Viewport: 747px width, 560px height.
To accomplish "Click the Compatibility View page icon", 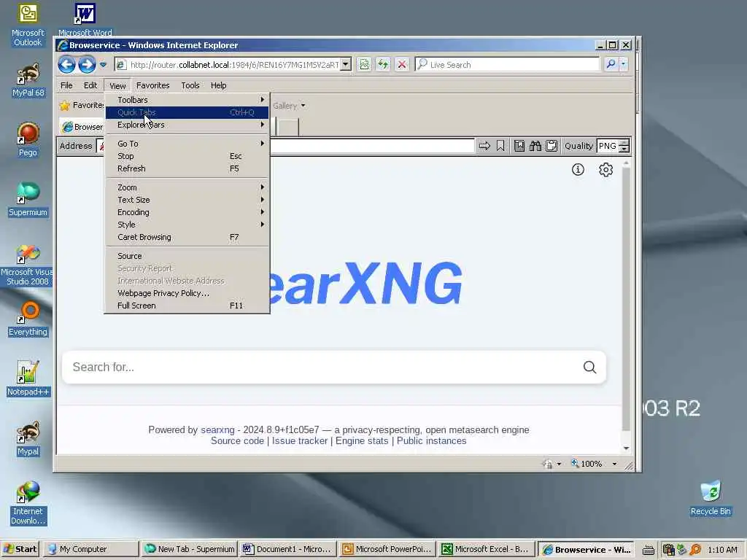I will coord(365,64).
